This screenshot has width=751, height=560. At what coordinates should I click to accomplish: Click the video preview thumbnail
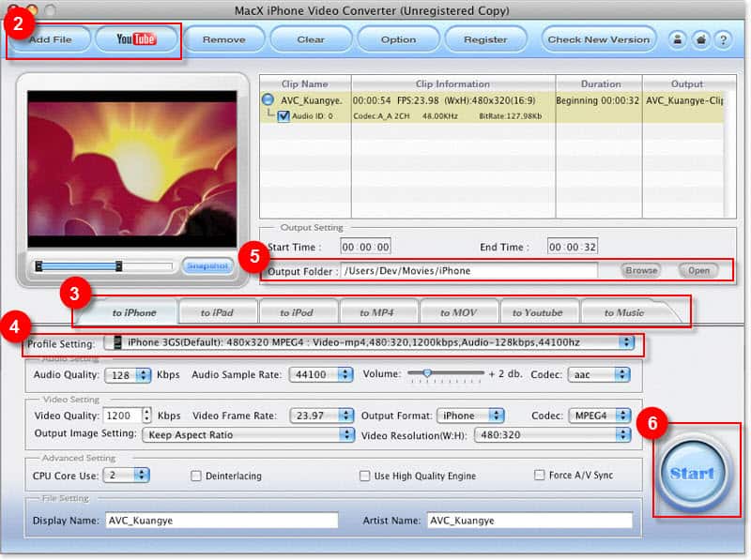[x=131, y=169]
